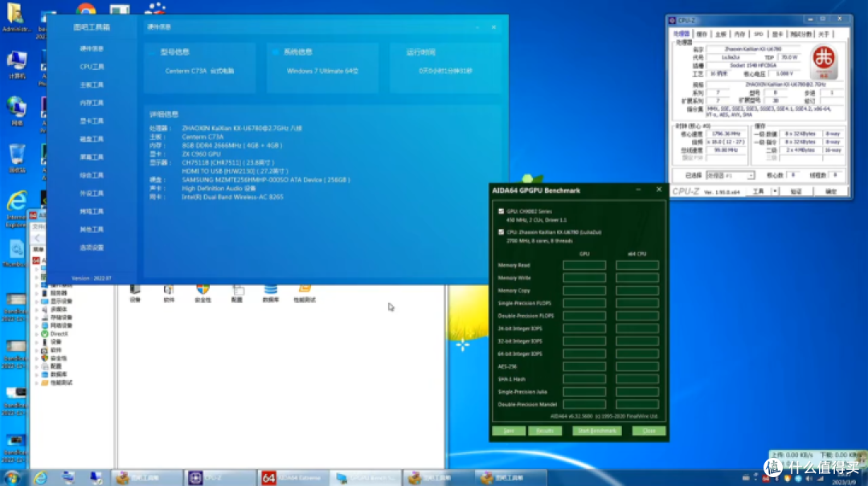
Task: Switch to AIDA64 Extreme taskbar button
Action: coord(293,478)
